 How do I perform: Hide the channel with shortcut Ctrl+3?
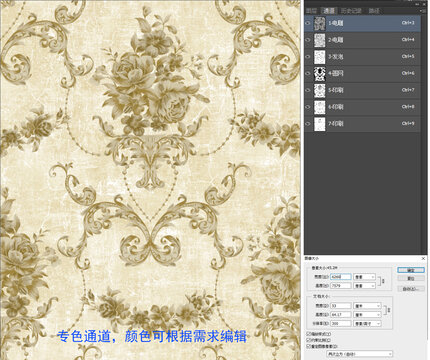coord(308,23)
